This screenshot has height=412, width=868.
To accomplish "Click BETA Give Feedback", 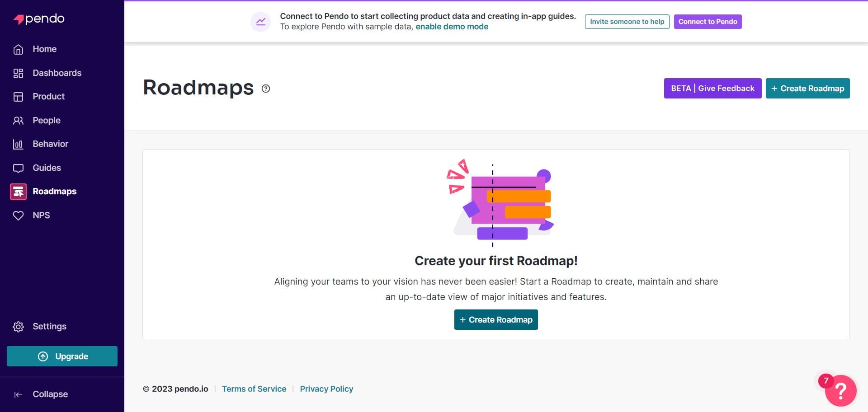I will [x=712, y=88].
